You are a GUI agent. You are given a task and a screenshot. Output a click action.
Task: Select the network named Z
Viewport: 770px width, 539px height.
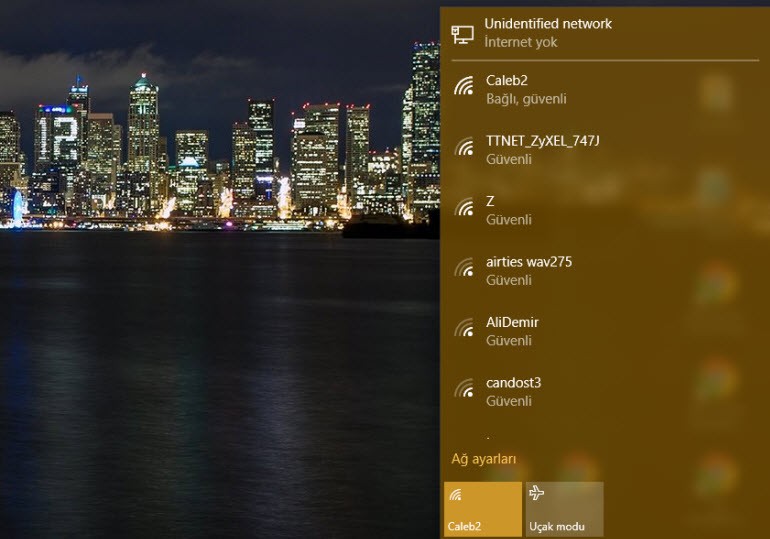click(x=490, y=201)
